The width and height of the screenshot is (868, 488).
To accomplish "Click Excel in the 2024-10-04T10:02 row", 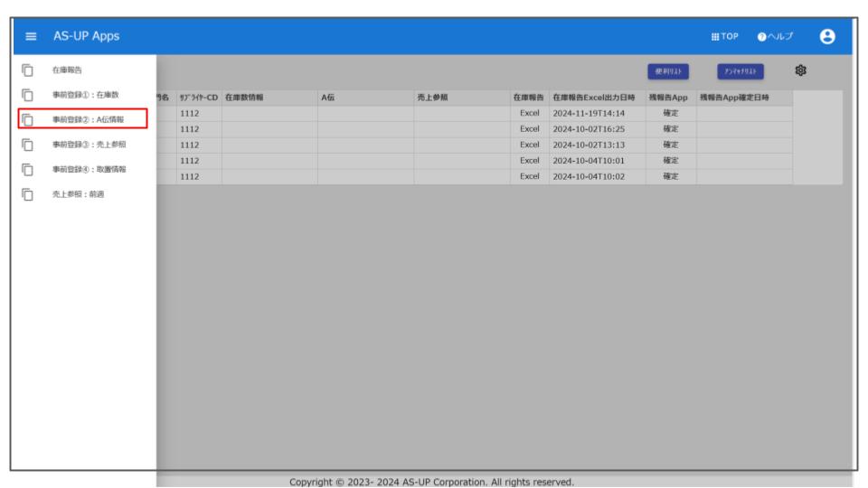I will [x=529, y=176].
